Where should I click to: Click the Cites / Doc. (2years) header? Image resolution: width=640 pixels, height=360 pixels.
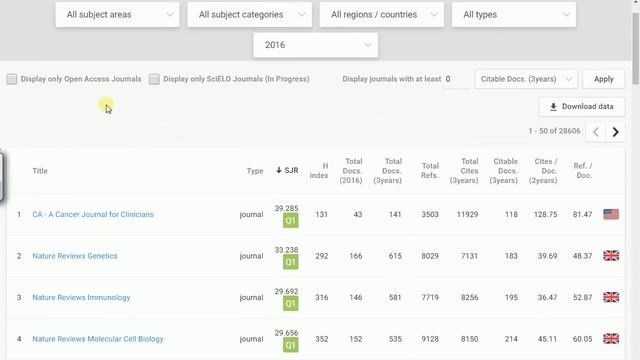[543, 171]
